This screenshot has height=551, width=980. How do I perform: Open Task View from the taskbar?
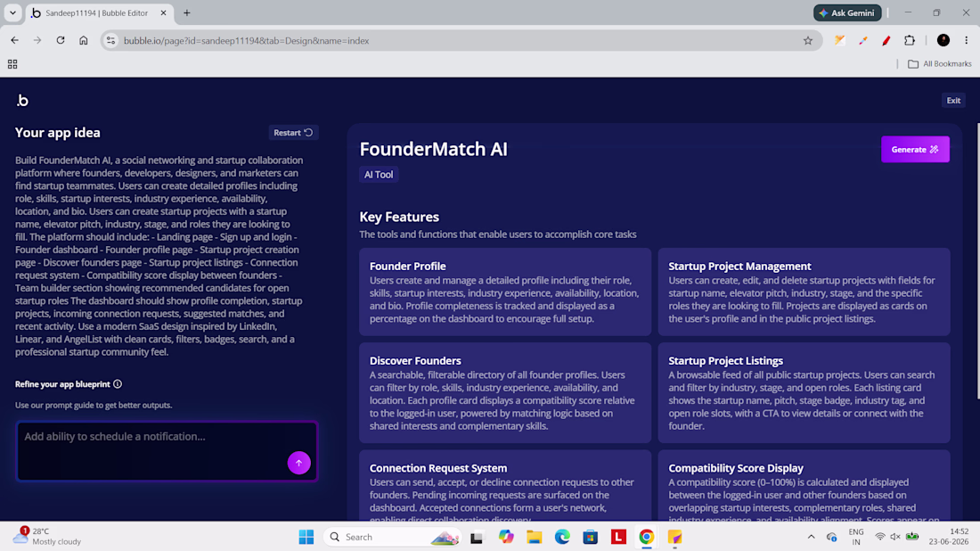pos(477,537)
